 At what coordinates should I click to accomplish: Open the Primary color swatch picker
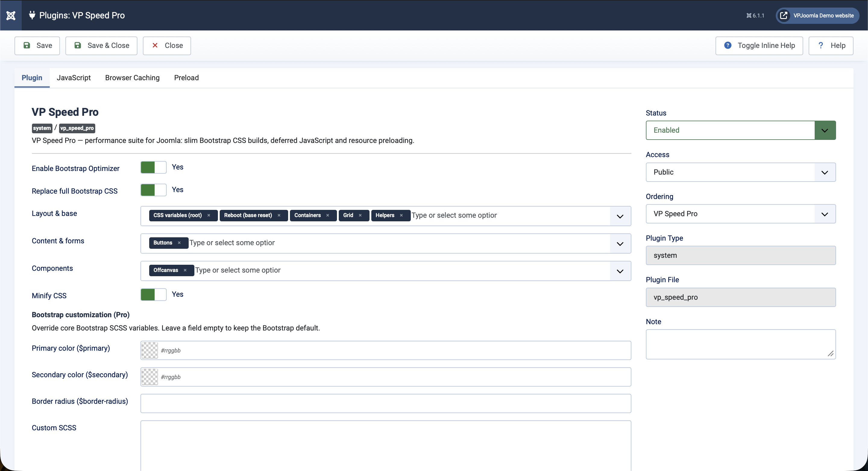pos(149,351)
